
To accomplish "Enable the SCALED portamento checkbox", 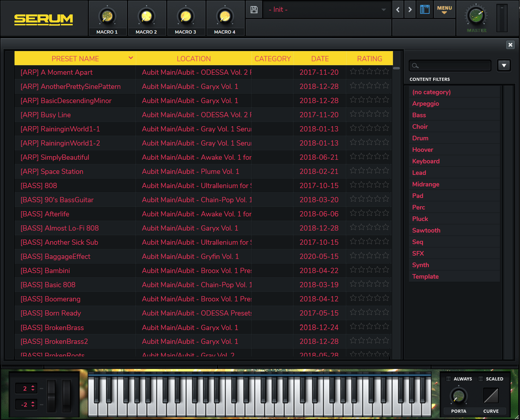I will tap(480, 379).
